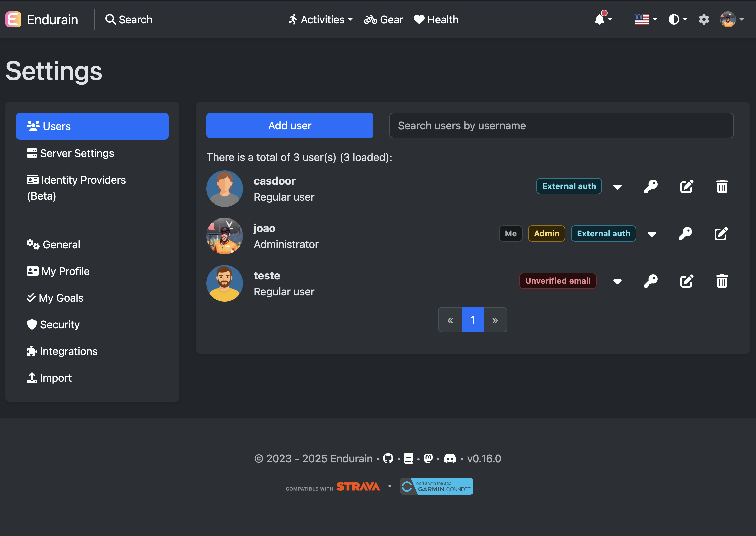Viewport: 756px width, 536px height.
Task: Delete the casdoor user
Action: click(x=722, y=186)
